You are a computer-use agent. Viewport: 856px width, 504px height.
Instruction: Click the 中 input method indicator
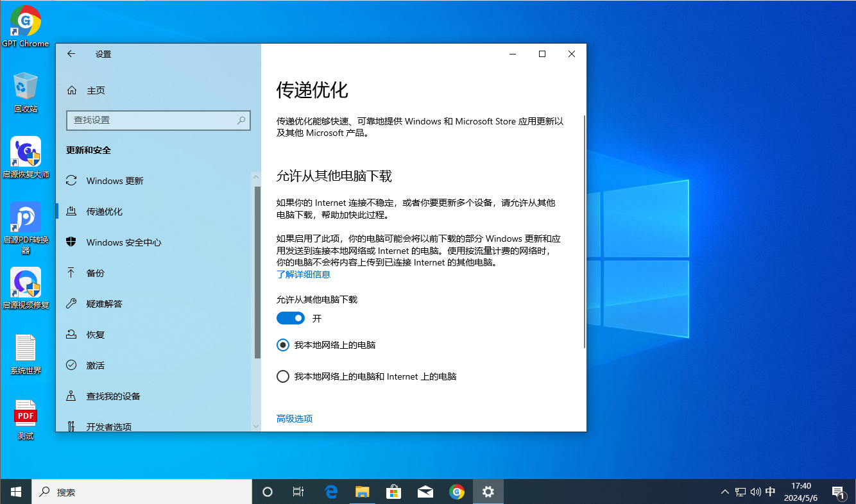(771, 492)
